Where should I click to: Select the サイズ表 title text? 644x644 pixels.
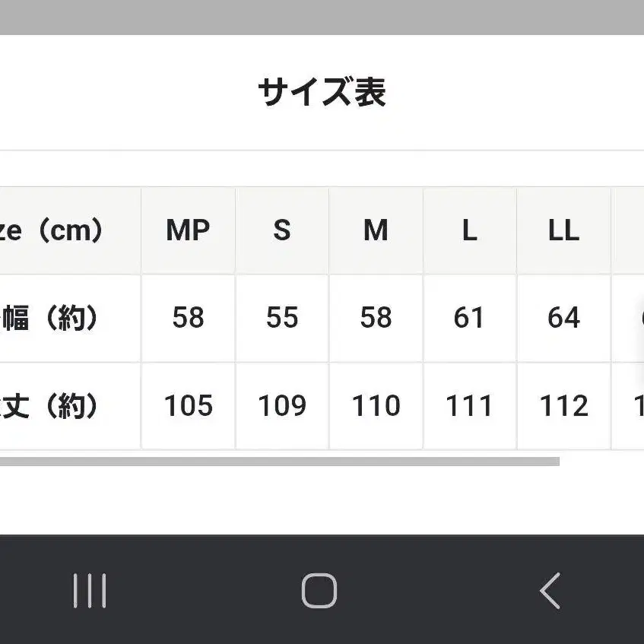point(322,93)
